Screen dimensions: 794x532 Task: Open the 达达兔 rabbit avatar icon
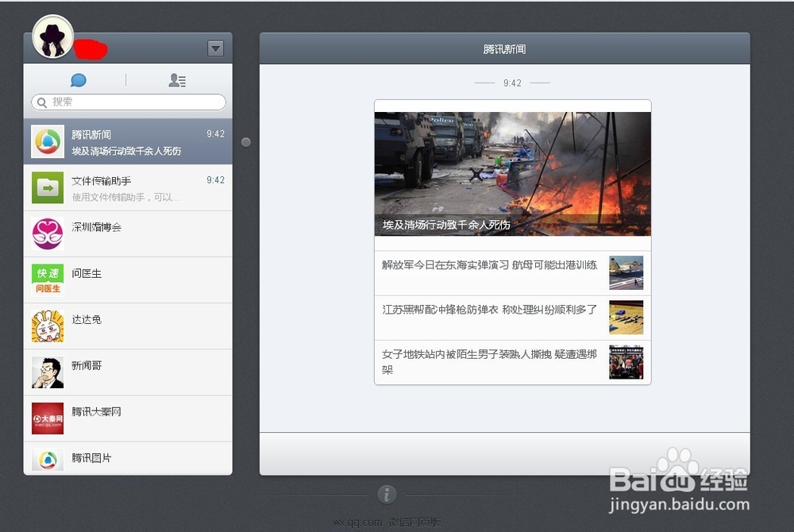coord(47,326)
